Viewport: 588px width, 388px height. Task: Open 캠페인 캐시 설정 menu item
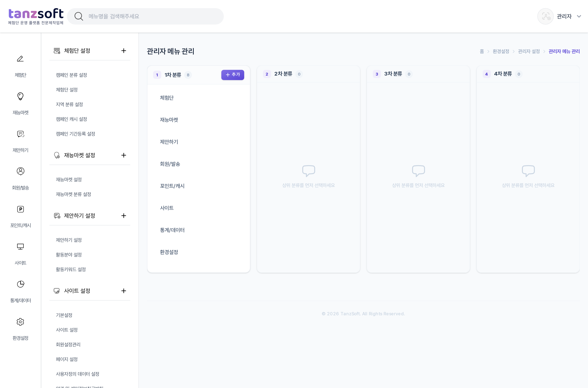pyautogui.click(x=71, y=119)
